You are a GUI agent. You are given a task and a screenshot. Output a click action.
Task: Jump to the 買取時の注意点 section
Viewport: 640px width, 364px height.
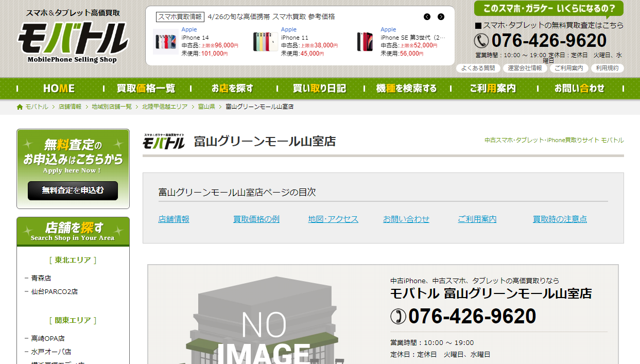click(x=560, y=219)
